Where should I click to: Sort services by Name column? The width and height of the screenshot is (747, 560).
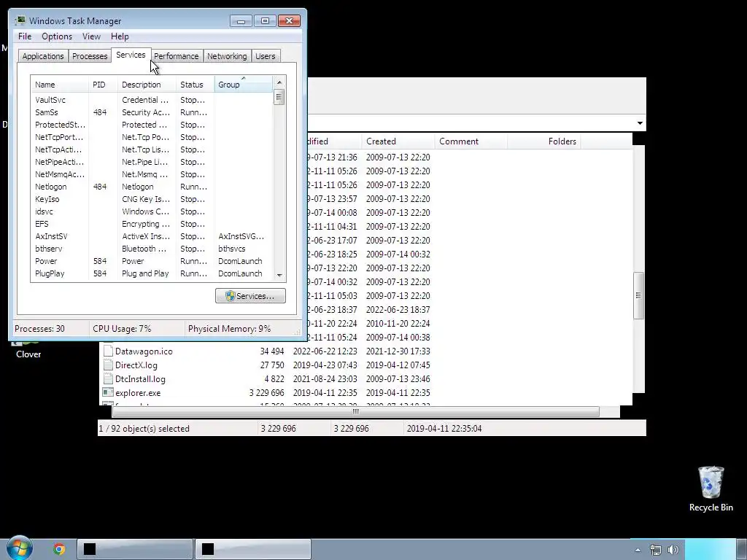(x=60, y=85)
